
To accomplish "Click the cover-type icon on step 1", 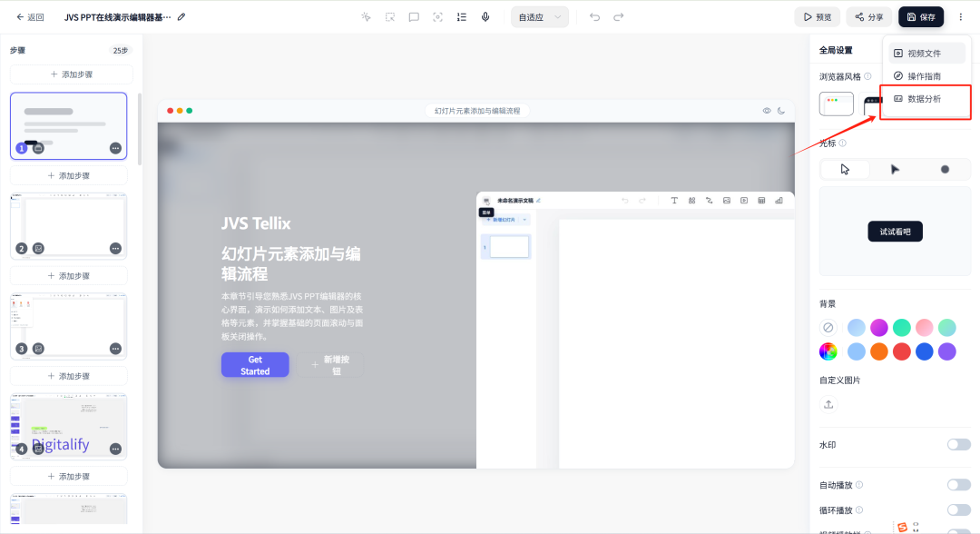I will [38, 148].
